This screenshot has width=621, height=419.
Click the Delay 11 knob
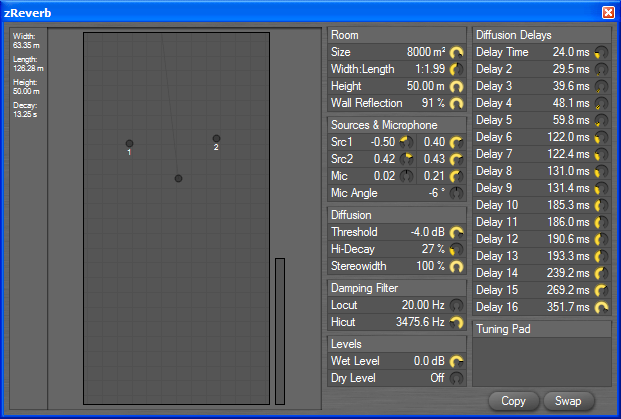601,222
